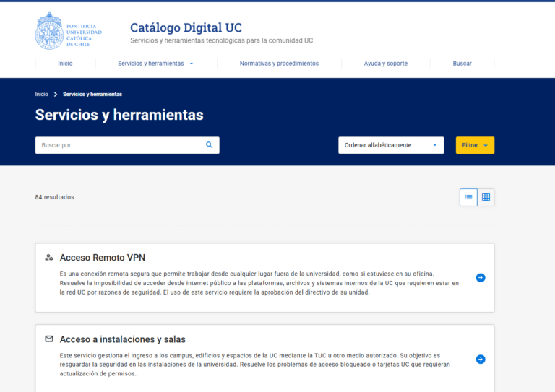Open Acceso Remoto VPN arrow icon

pyautogui.click(x=481, y=278)
